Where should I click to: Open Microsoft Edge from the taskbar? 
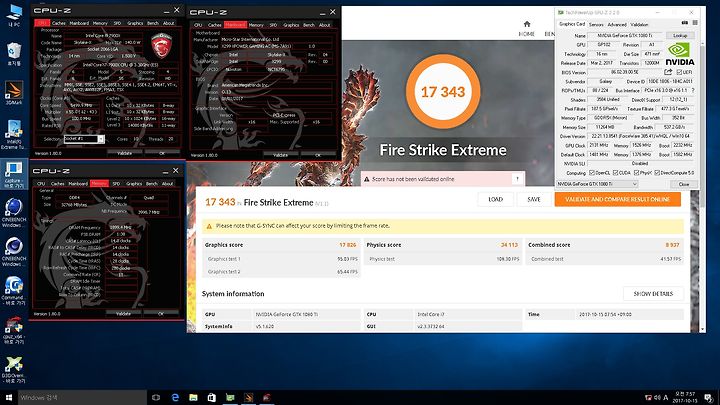(x=175, y=397)
